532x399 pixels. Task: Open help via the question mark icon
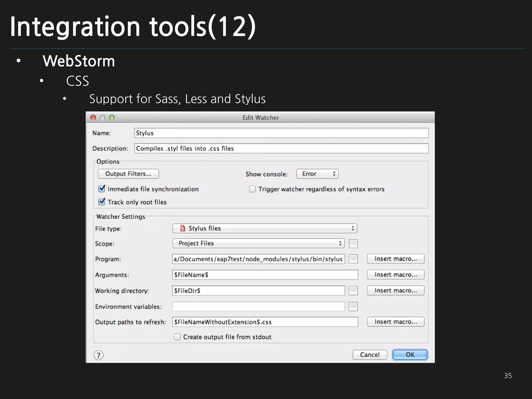coord(98,355)
